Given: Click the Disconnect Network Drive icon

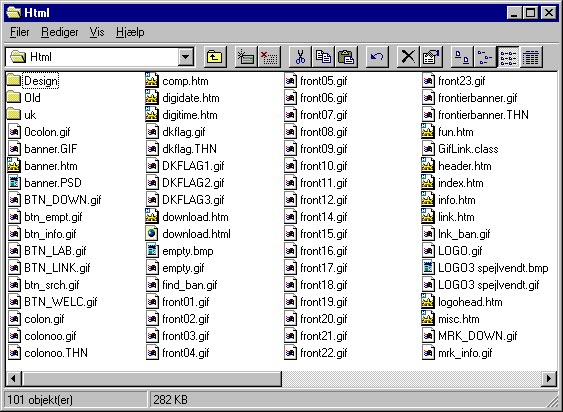Looking at the screenshot, I should 269,57.
